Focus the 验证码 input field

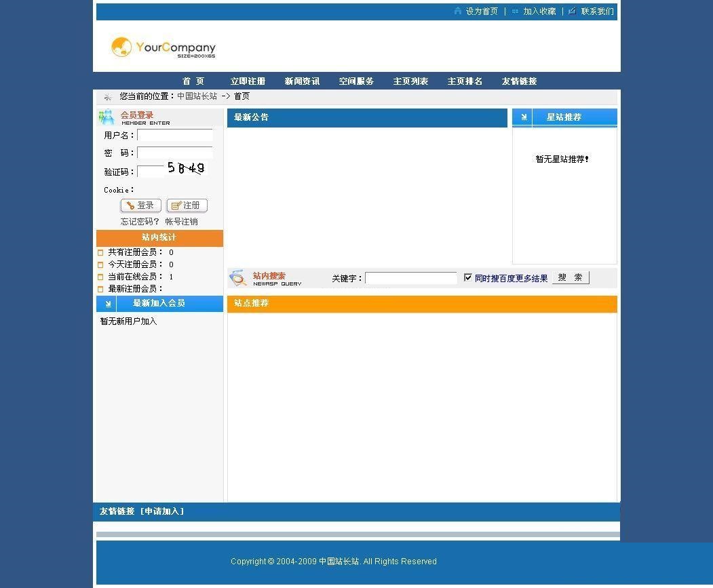tap(151, 172)
